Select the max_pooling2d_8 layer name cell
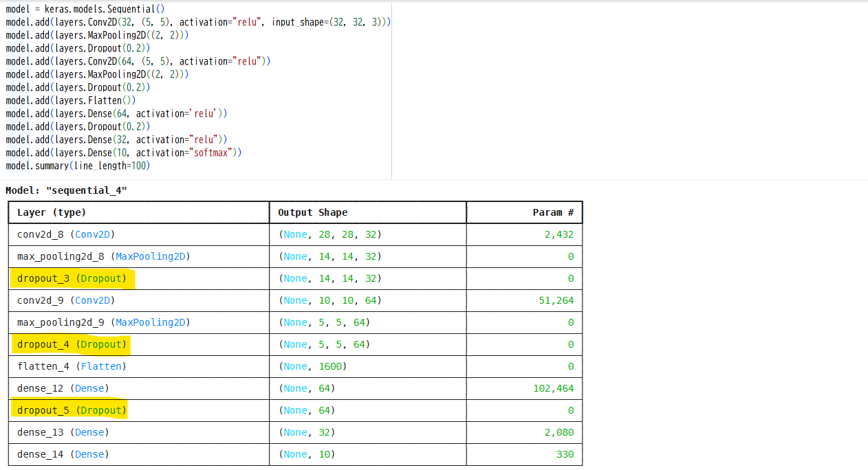 click(103, 256)
